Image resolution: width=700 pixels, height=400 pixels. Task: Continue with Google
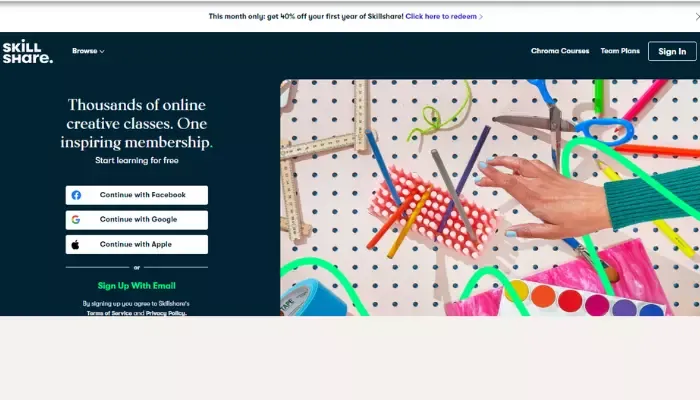coord(137,220)
